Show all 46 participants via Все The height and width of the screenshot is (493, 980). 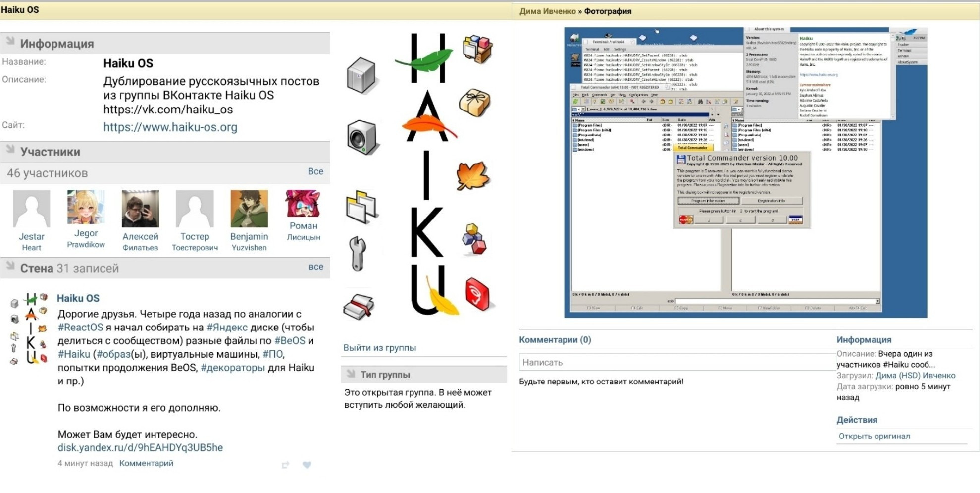(x=315, y=171)
